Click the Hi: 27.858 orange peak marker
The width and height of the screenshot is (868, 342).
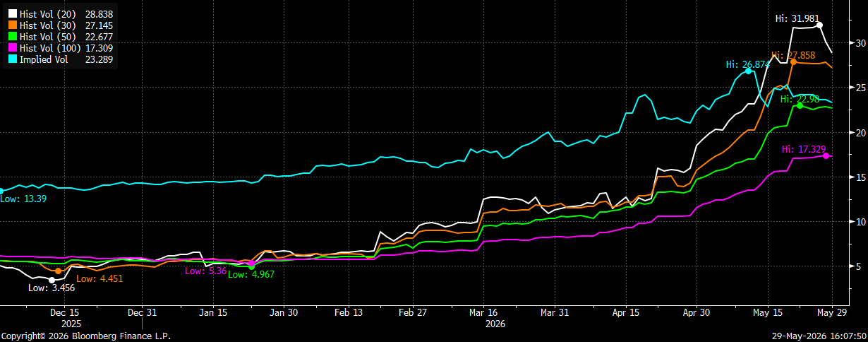click(x=793, y=62)
